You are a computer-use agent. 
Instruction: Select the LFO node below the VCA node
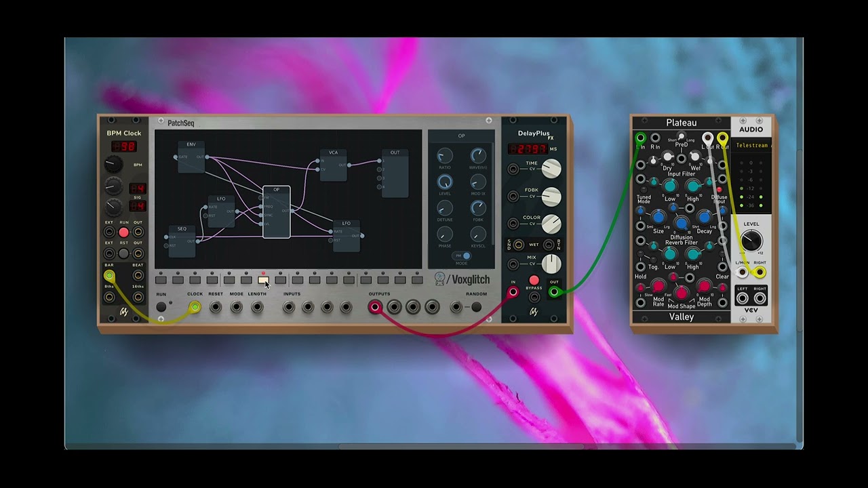click(346, 236)
